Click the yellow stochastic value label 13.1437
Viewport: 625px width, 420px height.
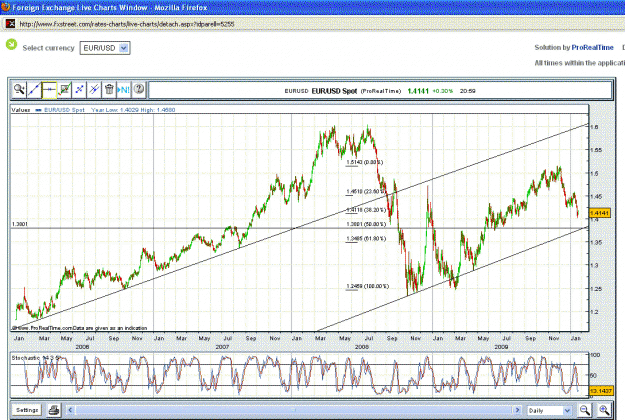pyautogui.click(x=600, y=391)
